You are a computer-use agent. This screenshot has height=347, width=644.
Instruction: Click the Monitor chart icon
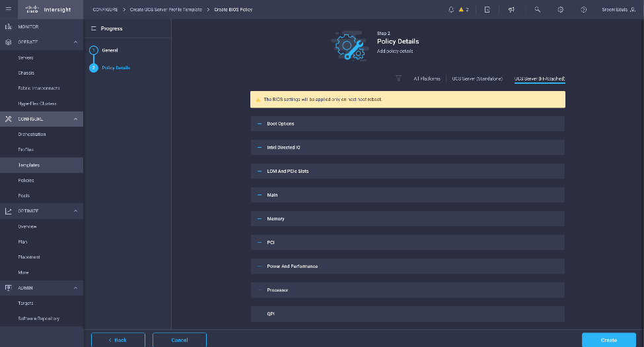click(8, 26)
